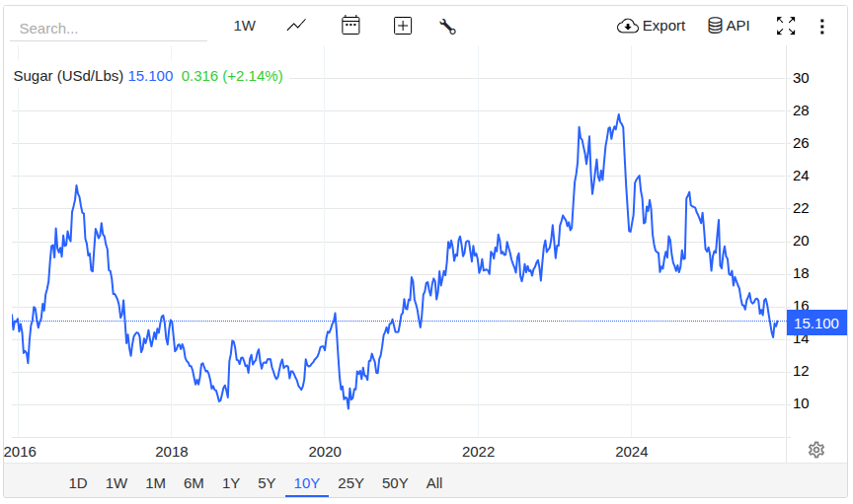Click the 15.100 current price tag
Image resolution: width=853 pixels, height=504 pixels.
pyautogui.click(x=816, y=324)
